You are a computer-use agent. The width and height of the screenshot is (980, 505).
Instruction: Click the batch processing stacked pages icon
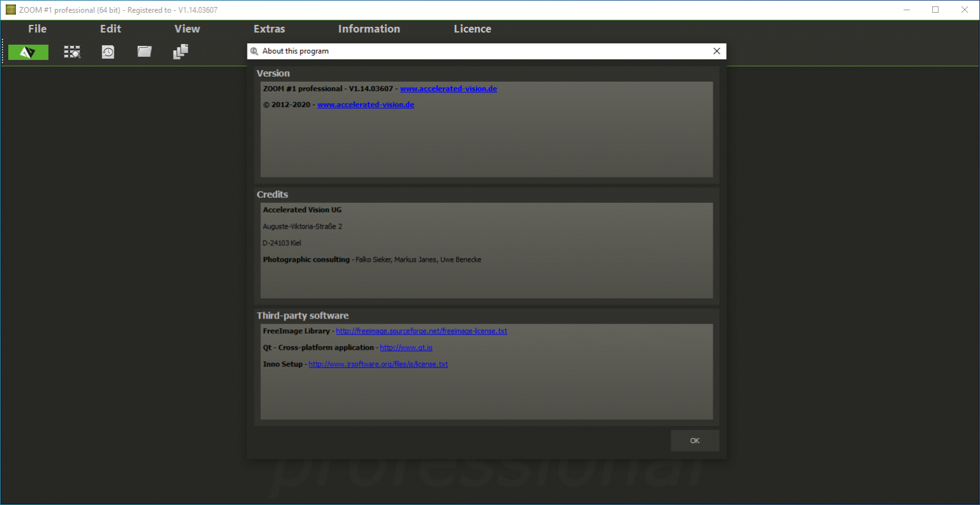181,52
